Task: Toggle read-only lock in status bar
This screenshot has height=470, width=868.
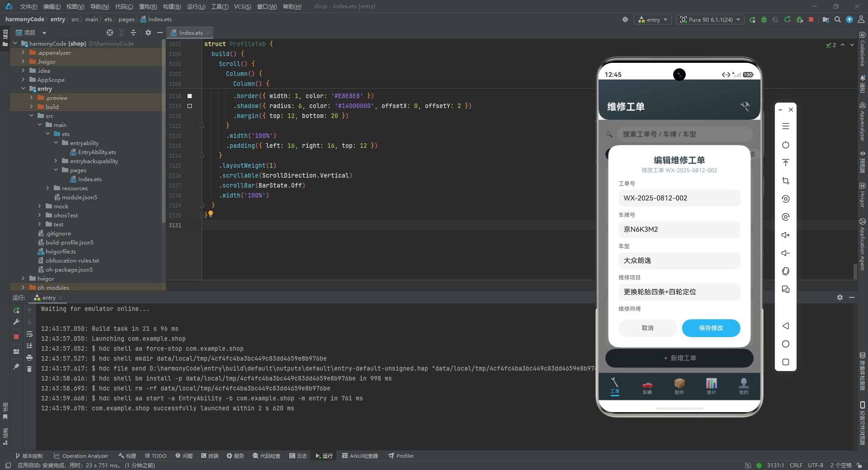Action: [x=859, y=465]
